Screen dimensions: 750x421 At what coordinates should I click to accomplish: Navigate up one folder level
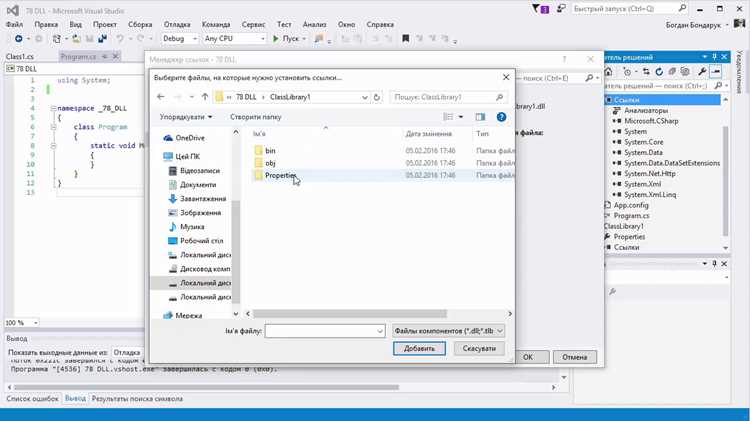tap(205, 97)
